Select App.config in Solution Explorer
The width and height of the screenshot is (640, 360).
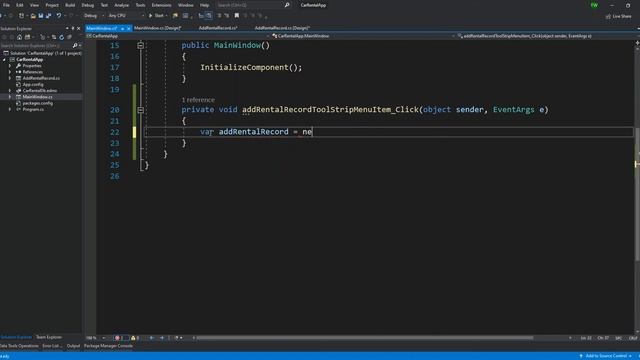(33, 84)
